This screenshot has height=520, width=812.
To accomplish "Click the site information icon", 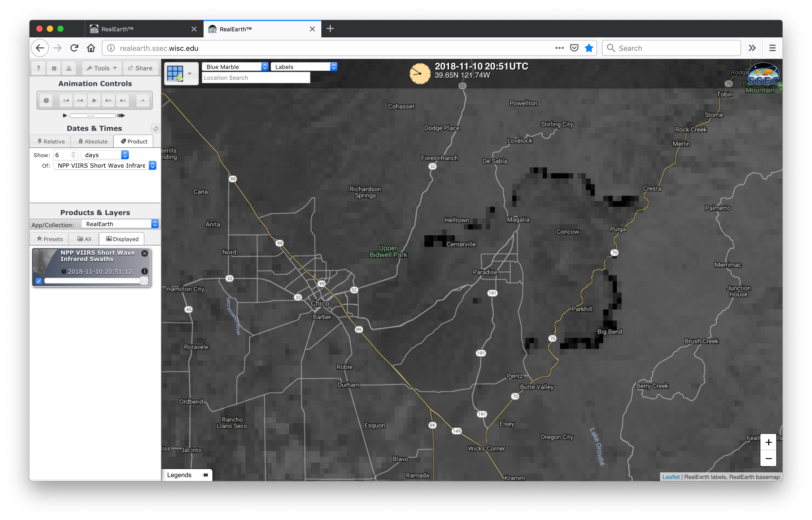I will click(x=111, y=48).
